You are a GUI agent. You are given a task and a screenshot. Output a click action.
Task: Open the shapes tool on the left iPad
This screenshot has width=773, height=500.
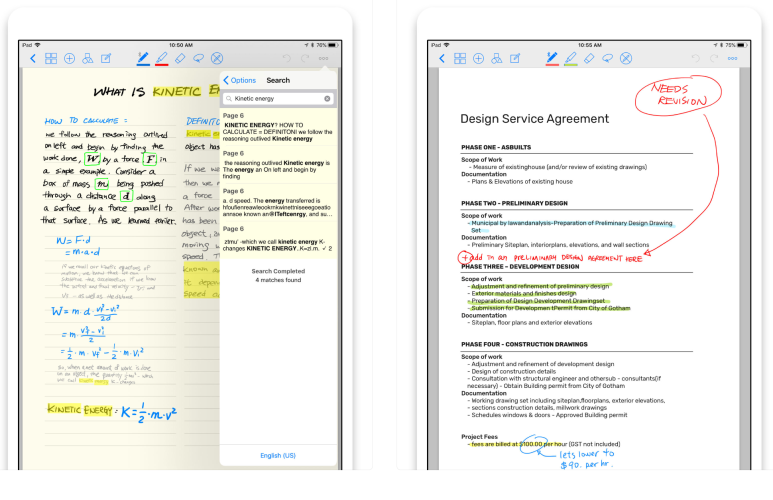point(88,59)
